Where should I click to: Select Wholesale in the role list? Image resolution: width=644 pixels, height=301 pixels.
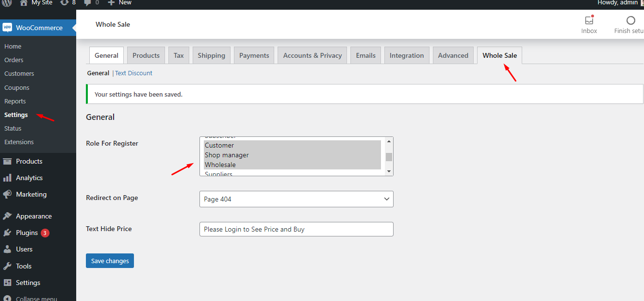(292, 165)
